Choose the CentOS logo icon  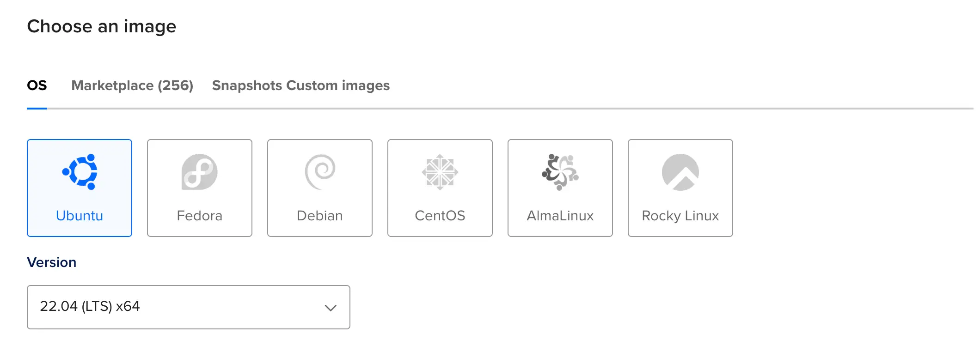point(440,172)
